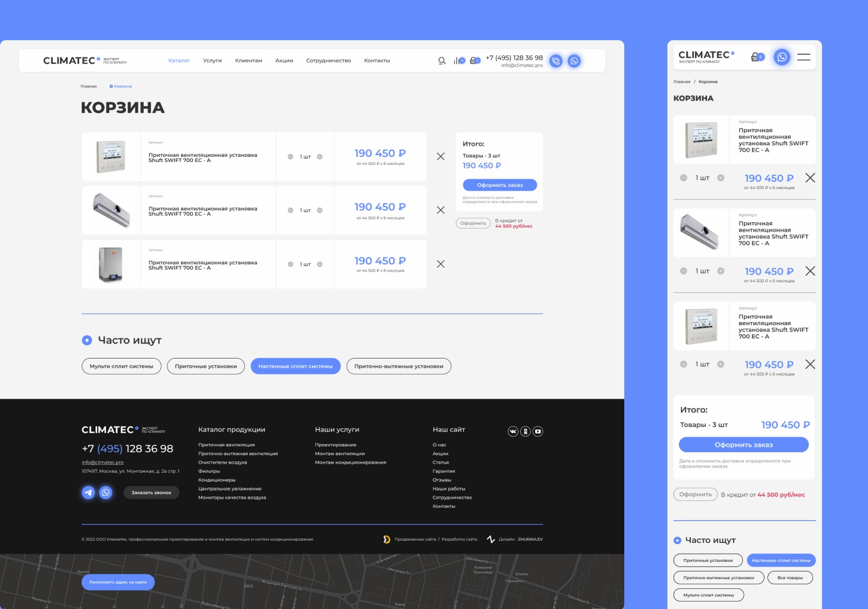Click Заказать звонок button in footer
The height and width of the screenshot is (609, 868).
click(x=151, y=492)
